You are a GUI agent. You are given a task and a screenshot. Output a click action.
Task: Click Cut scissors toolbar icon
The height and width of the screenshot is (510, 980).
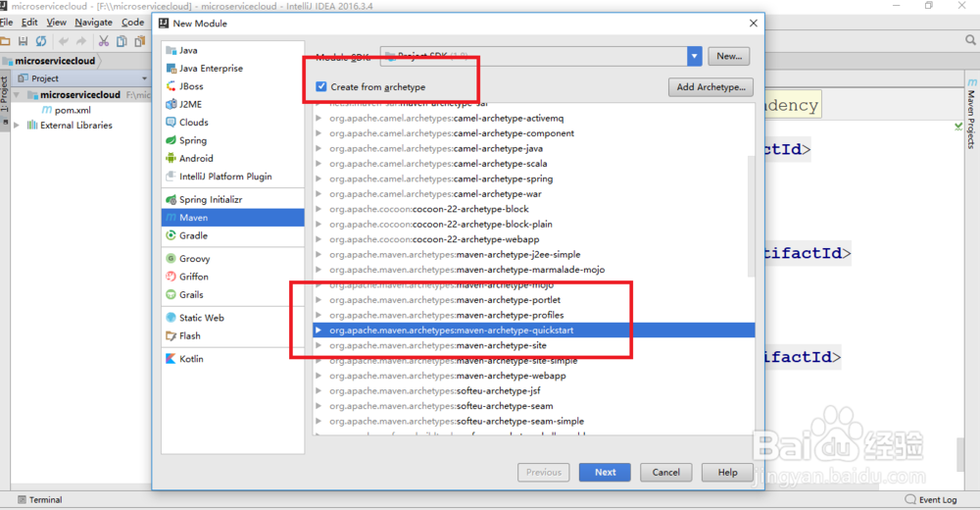click(104, 41)
